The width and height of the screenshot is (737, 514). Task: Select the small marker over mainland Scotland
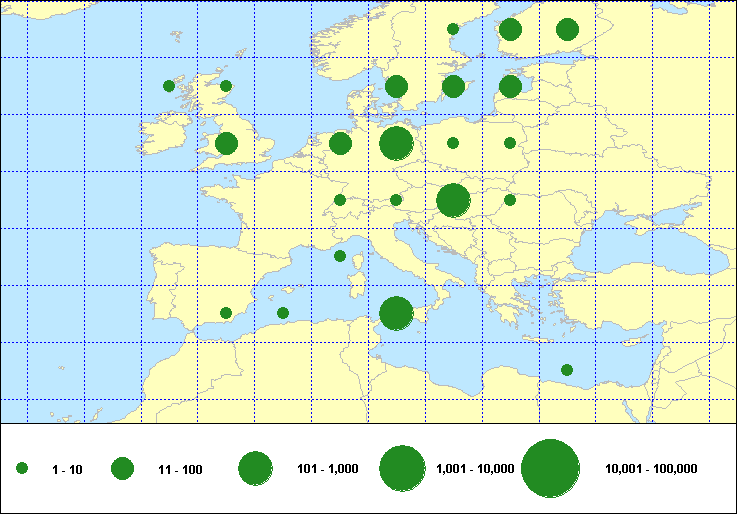coord(226,86)
